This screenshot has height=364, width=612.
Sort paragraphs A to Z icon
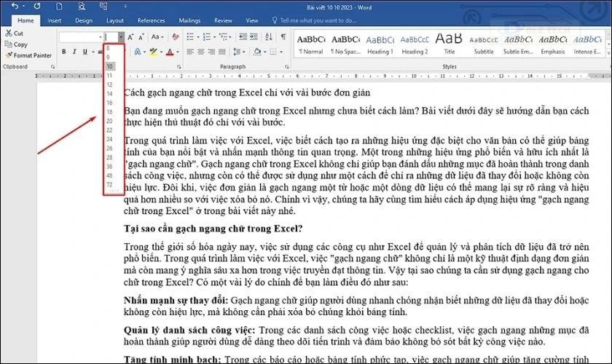269,36
